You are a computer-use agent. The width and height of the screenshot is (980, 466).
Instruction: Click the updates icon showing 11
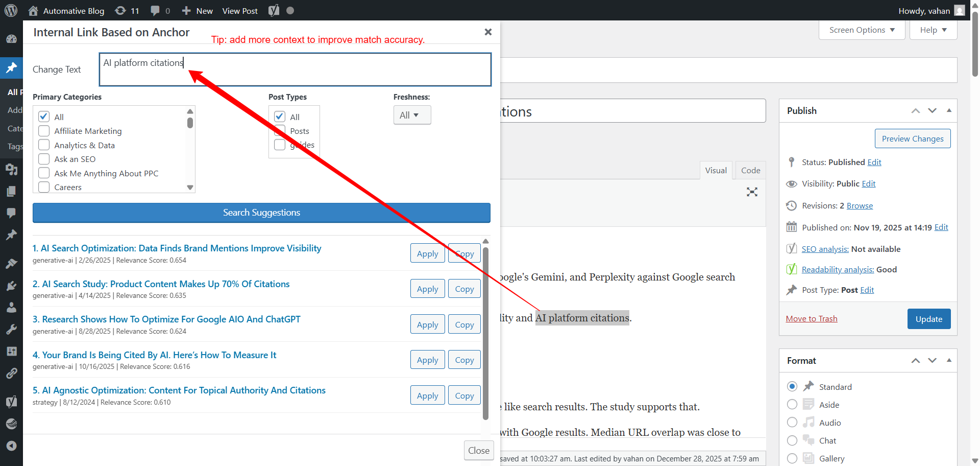(127, 11)
